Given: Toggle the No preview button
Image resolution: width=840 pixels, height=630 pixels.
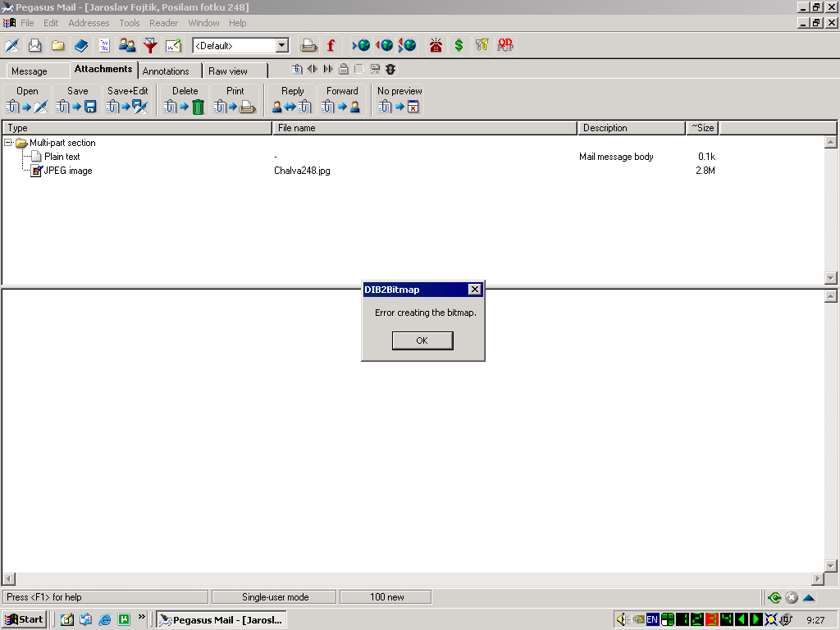Looking at the screenshot, I should (x=399, y=99).
